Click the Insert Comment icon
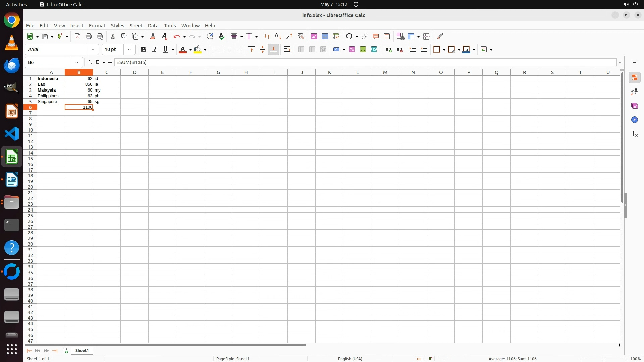Viewport: 644px width, 362px height. coord(375,36)
